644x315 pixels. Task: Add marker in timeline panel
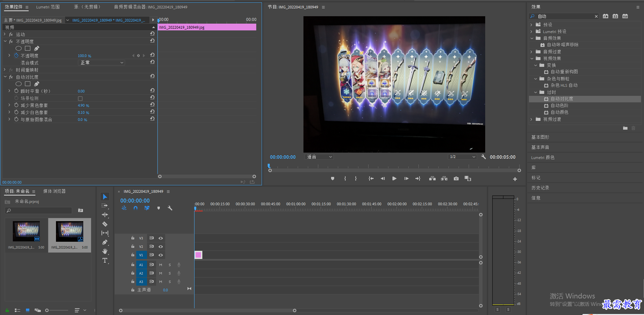pyautogui.click(x=158, y=208)
